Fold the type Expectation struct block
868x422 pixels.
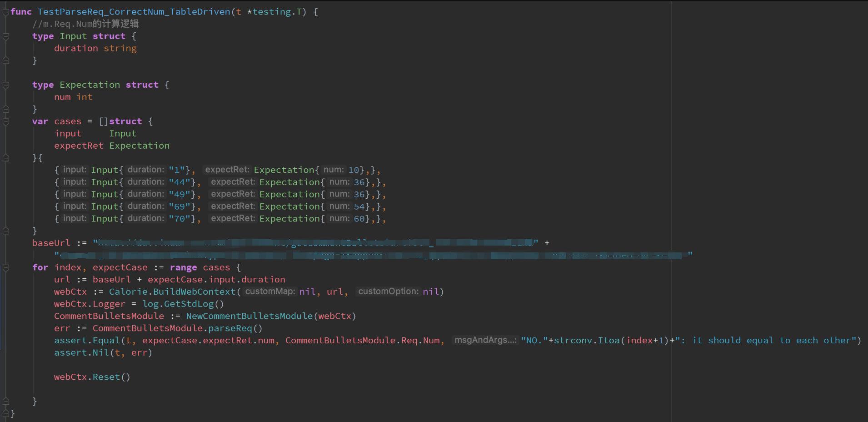click(x=6, y=85)
